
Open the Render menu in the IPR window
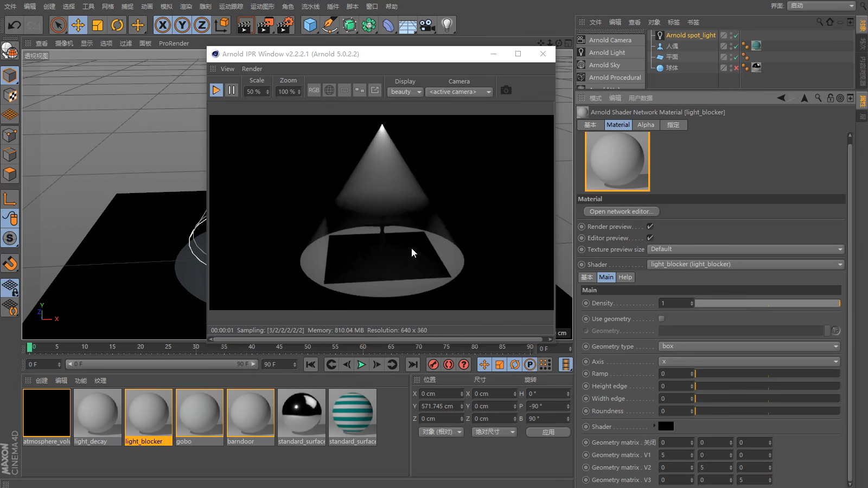(252, 69)
